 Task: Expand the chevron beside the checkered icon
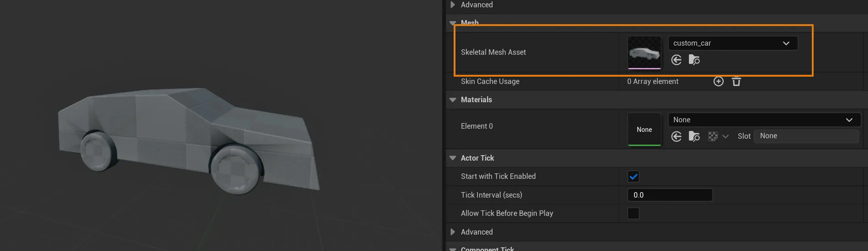coord(725,136)
